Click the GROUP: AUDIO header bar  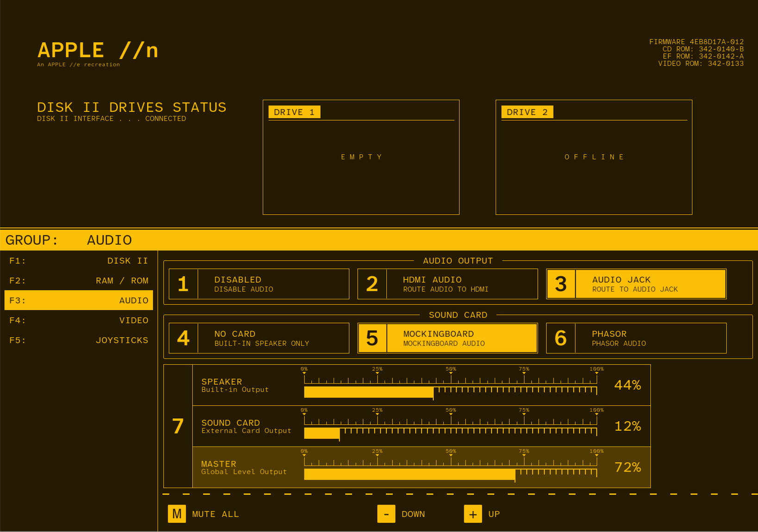click(379, 240)
